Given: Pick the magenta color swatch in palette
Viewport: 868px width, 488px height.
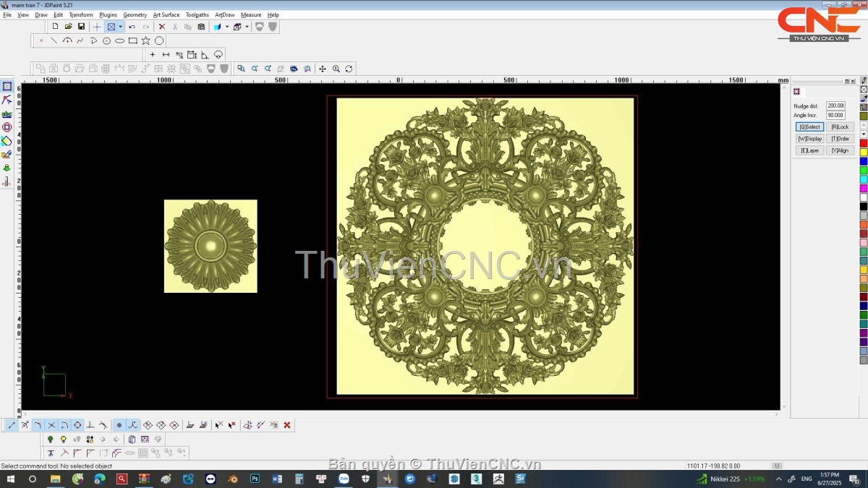Looking at the screenshot, I should [x=864, y=188].
